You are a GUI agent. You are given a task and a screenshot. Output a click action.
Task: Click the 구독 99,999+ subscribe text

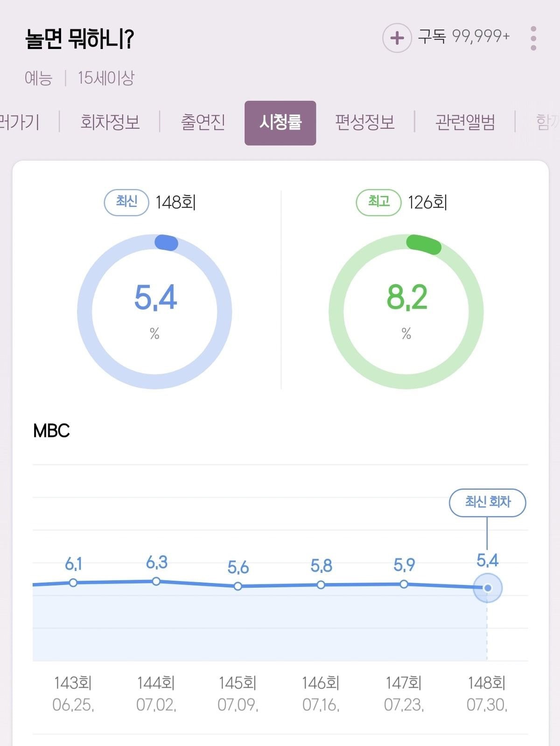464,36
